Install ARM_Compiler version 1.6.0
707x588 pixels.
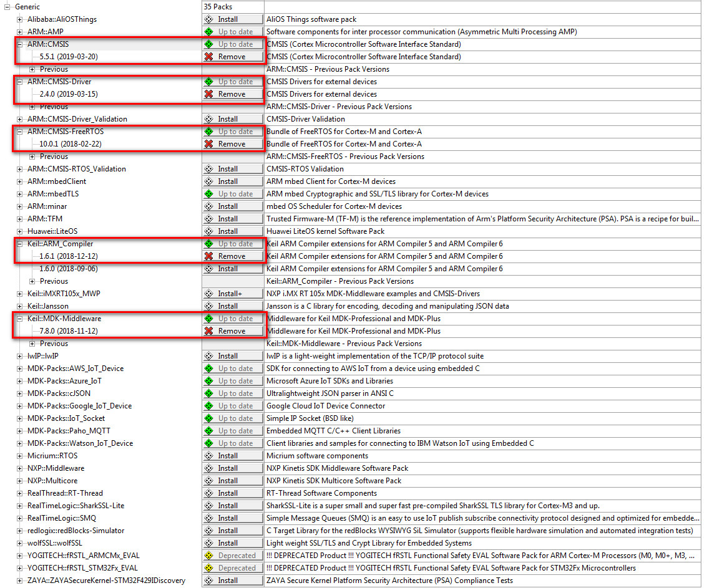click(233, 269)
